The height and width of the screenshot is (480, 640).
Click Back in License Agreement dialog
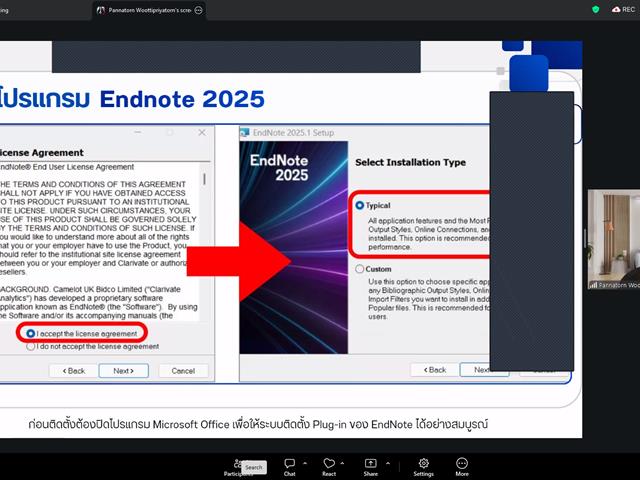click(x=73, y=371)
